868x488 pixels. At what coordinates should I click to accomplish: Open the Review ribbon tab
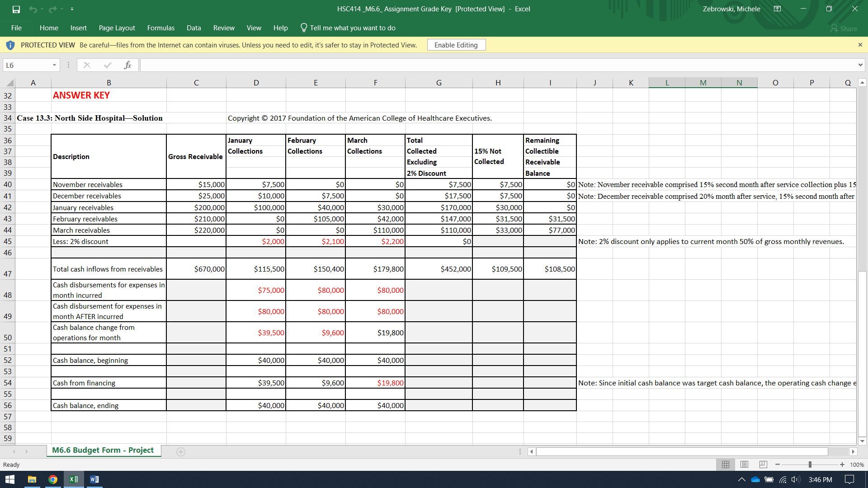(x=224, y=28)
